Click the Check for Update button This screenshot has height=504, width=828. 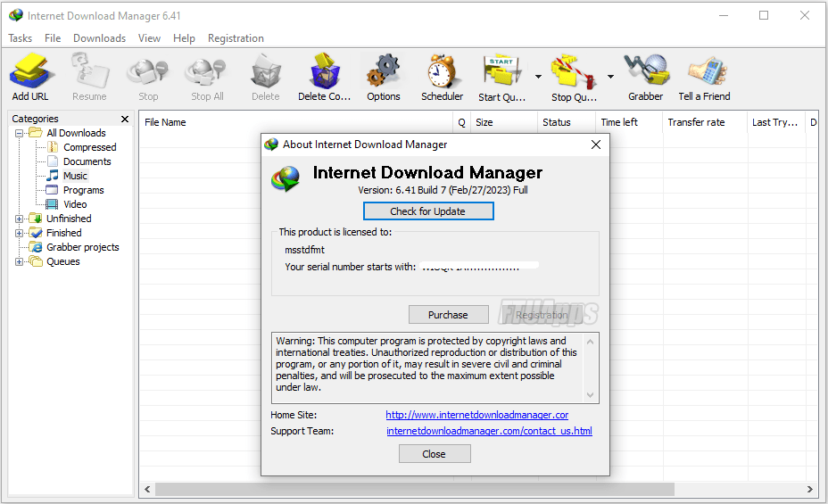pos(428,211)
